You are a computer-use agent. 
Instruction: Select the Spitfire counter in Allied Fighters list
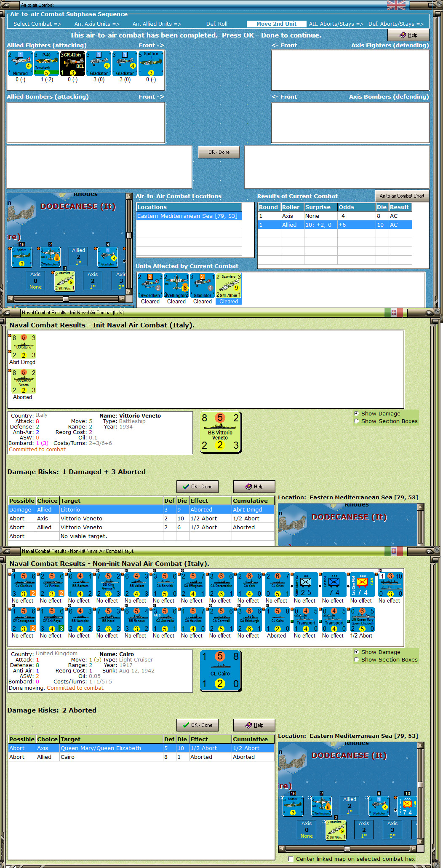pos(151,64)
